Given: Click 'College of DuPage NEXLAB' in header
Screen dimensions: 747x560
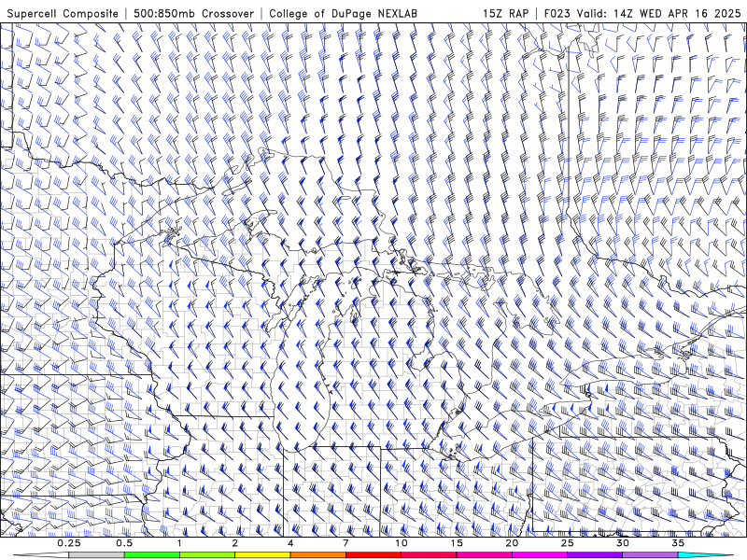Looking at the screenshot, I should (x=343, y=14).
